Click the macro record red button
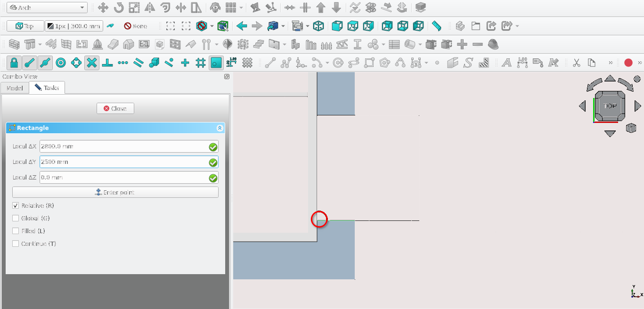644x309 pixels. 628,63
